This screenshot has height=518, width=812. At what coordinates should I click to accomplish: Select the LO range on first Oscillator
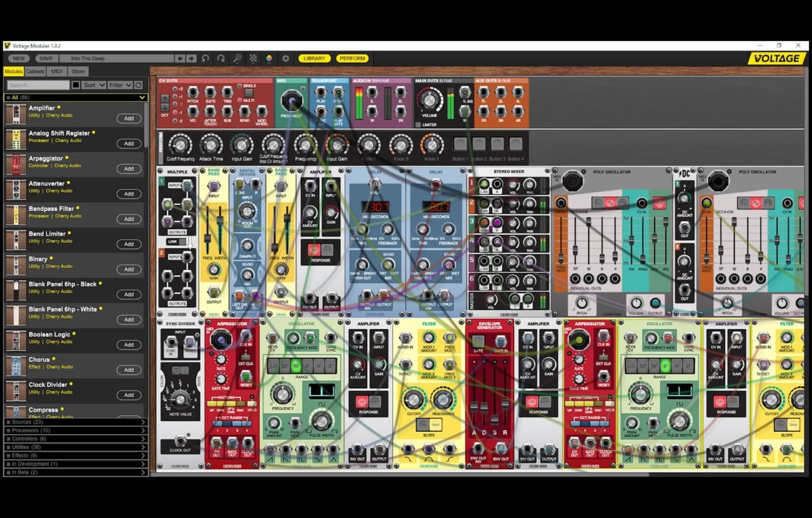tap(274, 365)
